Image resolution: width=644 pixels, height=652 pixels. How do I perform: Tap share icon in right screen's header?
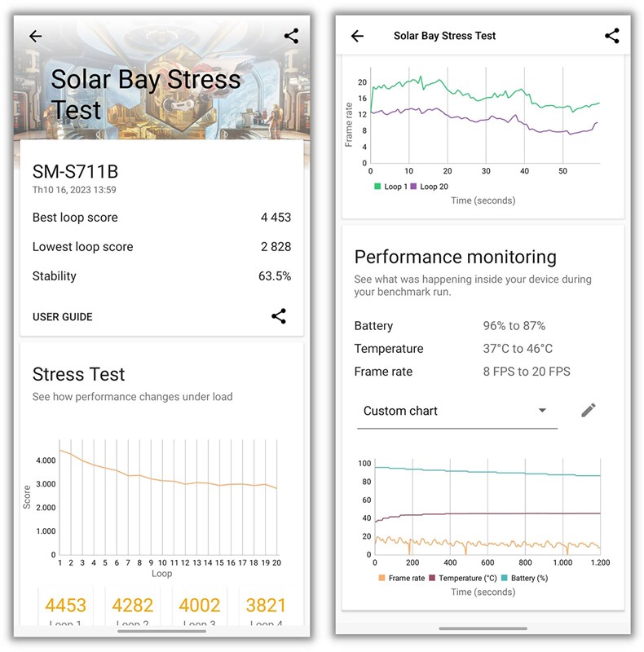click(x=612, y=36)
